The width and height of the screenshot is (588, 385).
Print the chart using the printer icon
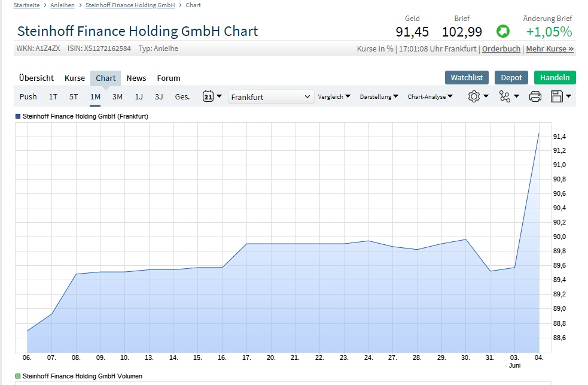point(535,96)
